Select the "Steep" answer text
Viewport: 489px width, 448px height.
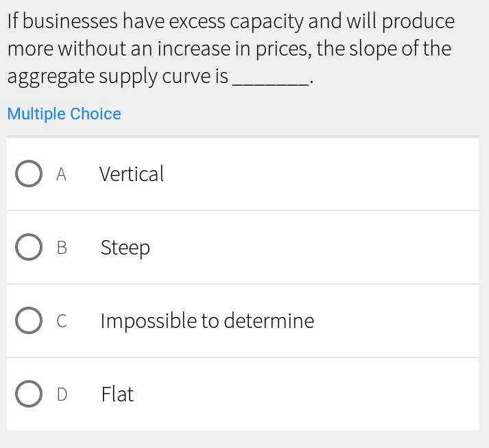click(x=125, y=248)
